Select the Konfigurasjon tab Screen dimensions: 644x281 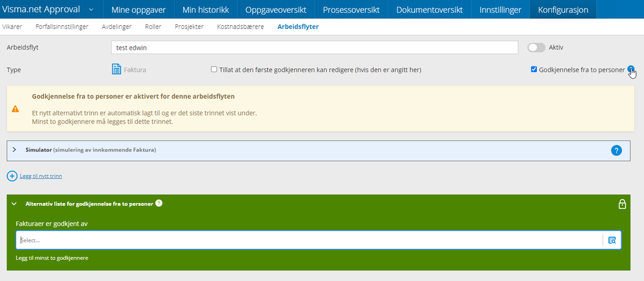(563, 10)
